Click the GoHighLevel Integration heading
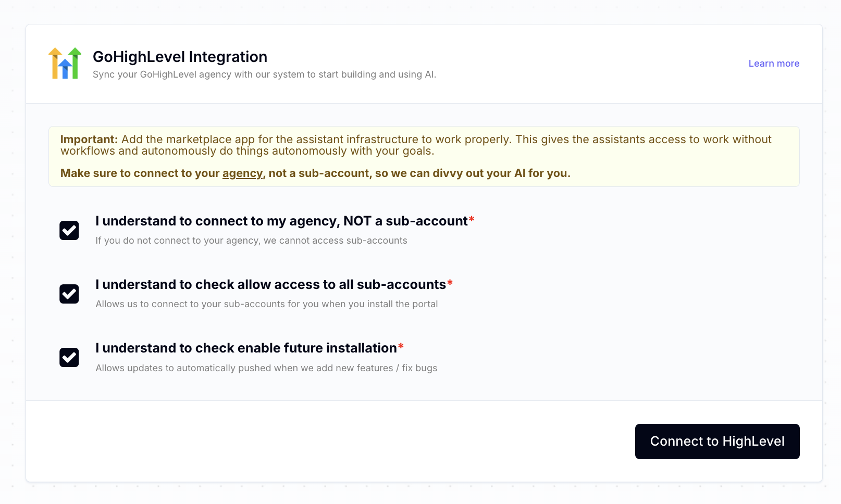The image size is (841, 504). coord(180,57)
